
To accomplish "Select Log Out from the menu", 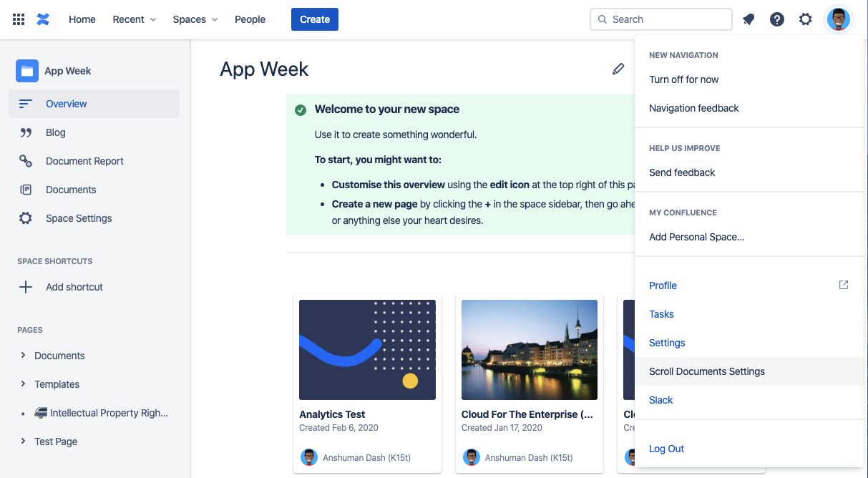I will pos(666,449).
